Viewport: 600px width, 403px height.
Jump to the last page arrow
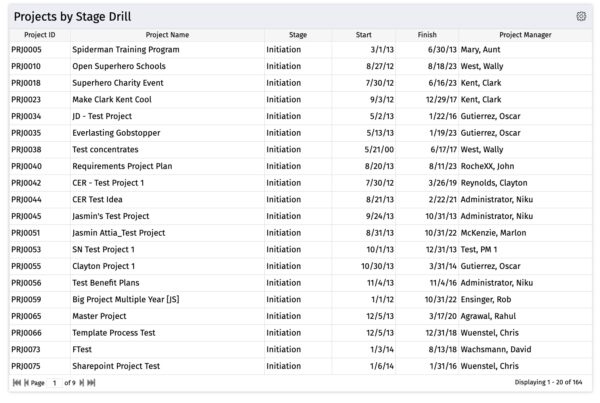[x=91, y=382]
